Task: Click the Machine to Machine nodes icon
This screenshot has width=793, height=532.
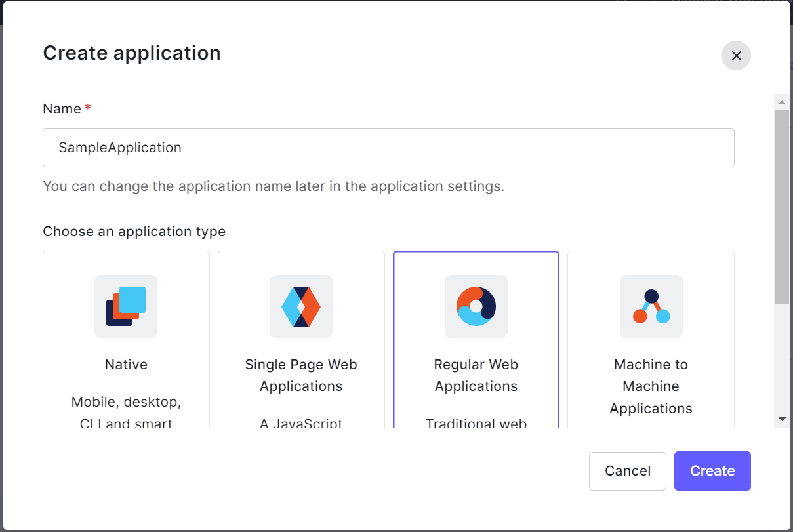Action: pos(651,306)
